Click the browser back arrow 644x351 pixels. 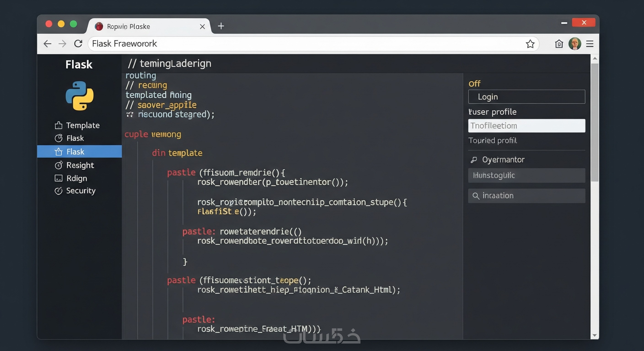coord(47,44)
